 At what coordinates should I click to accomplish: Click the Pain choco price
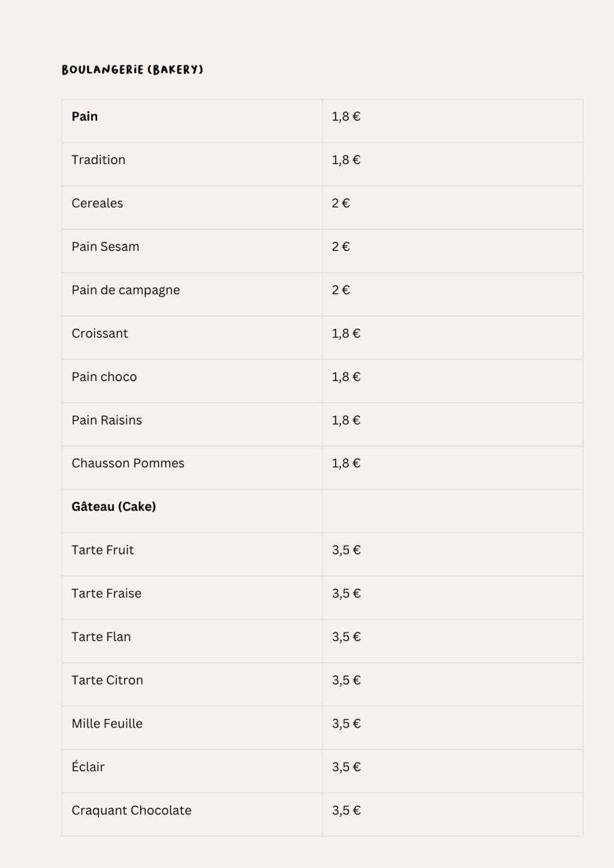[x=346, y=377]
